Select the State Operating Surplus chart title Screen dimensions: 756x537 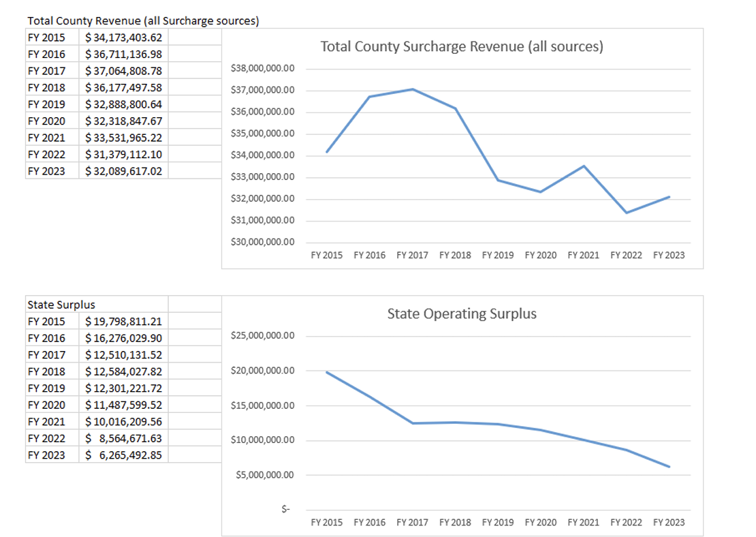[x=462, y=314]
